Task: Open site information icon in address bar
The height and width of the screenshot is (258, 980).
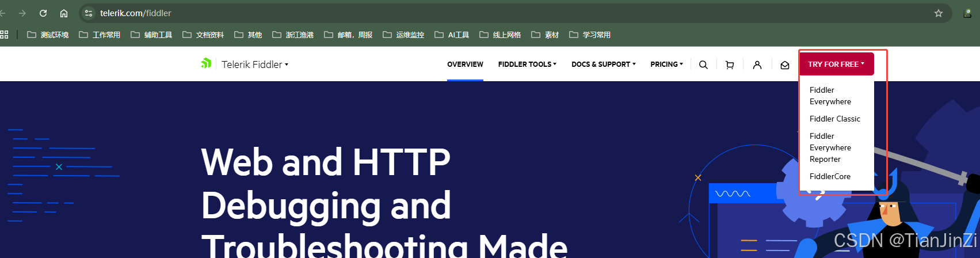Action: click(89, 13)
